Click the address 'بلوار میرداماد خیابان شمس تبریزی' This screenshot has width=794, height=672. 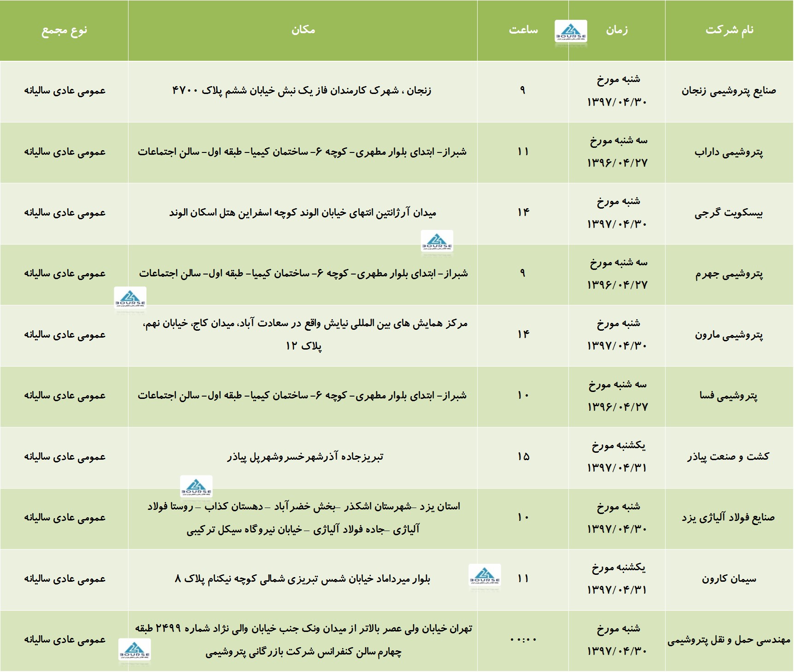[303, 579]
